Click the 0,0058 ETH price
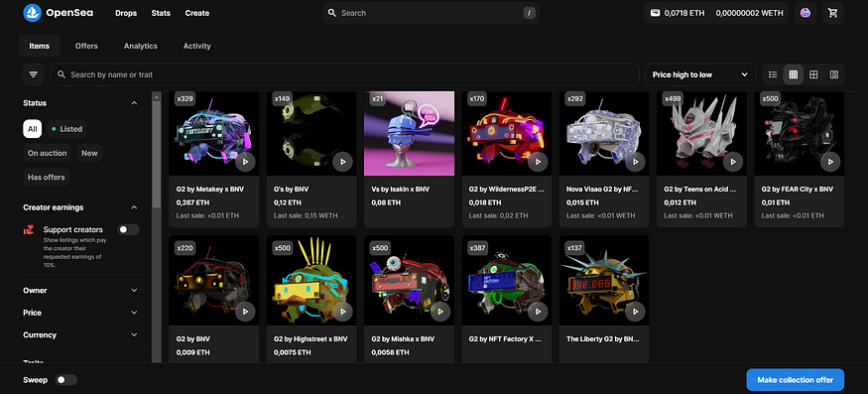The width and height of the screenshot is (868, 394). [x=390, y=352]
